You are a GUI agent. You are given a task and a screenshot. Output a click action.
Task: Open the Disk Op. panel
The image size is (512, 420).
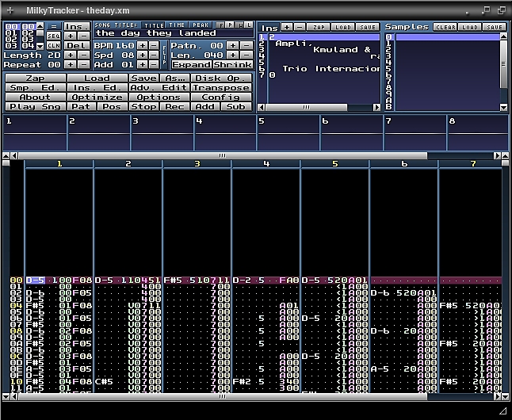(221, 78)
